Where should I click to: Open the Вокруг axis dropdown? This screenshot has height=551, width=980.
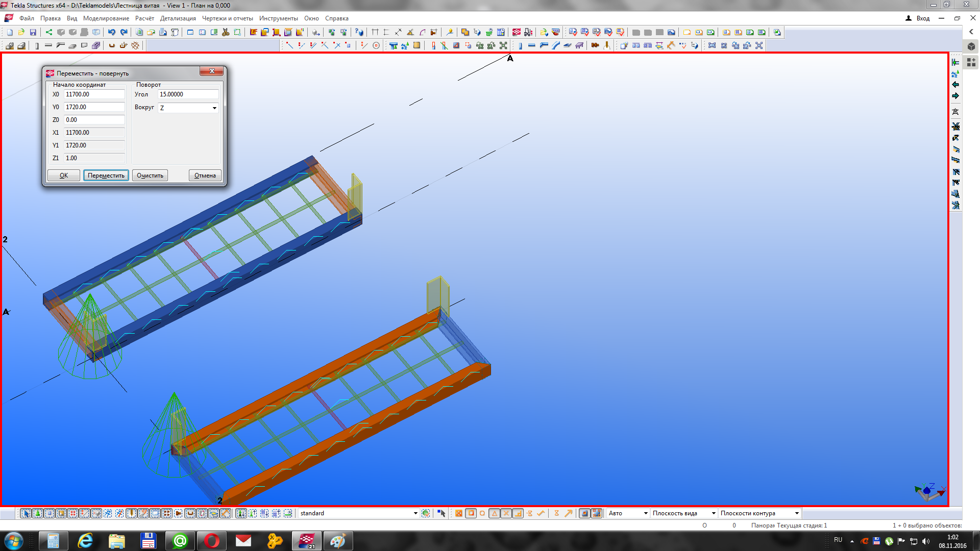click(214, 108)
